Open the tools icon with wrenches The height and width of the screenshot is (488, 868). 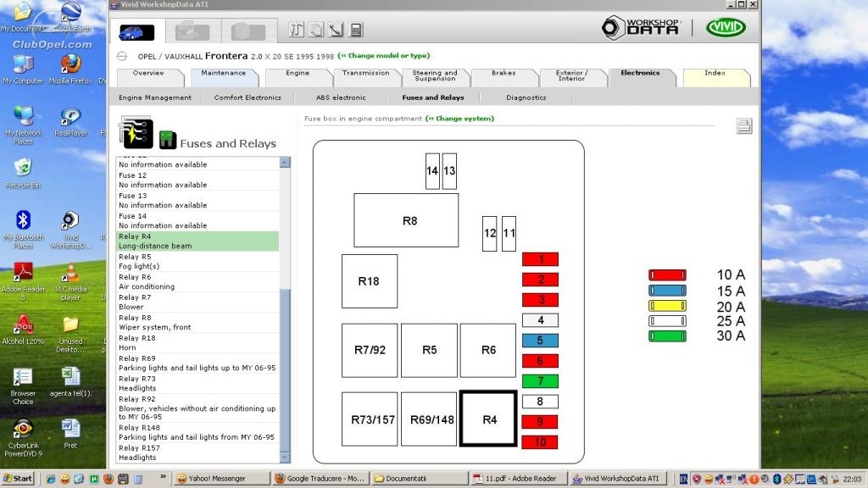(297, 30)
